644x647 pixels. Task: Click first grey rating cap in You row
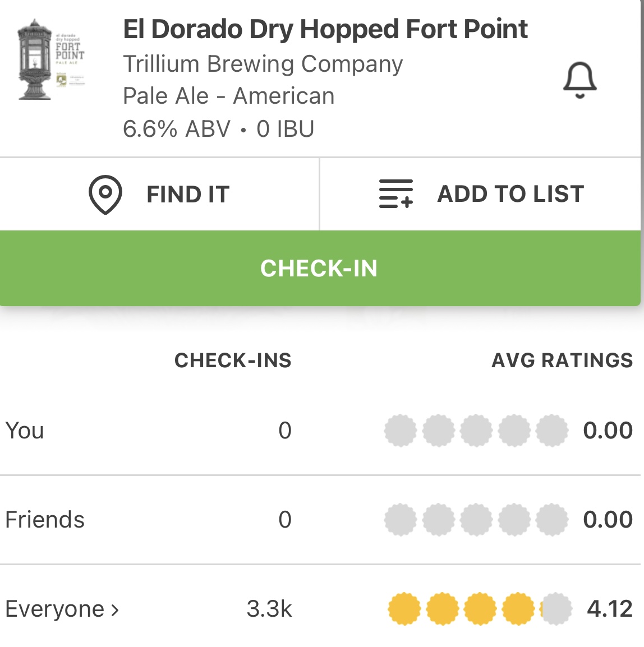tap(400, 431)
